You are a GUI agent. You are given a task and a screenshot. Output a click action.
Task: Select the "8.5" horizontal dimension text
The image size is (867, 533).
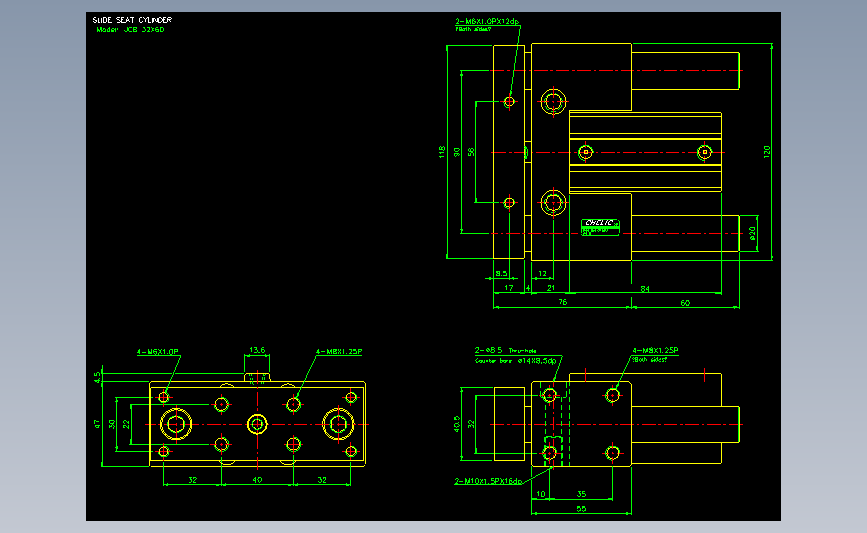[501, 274]
